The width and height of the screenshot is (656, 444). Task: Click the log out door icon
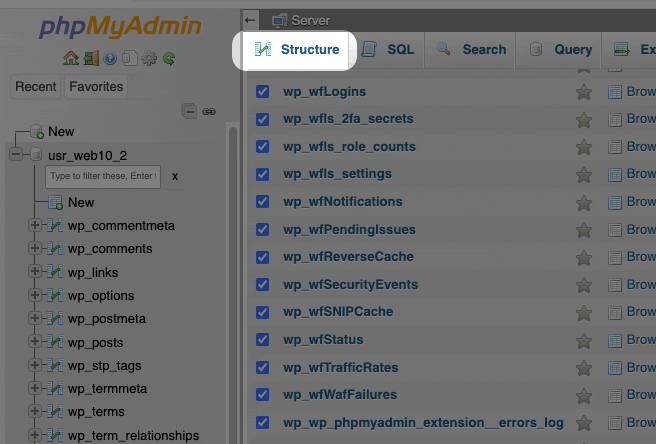(x=91, y=58)
